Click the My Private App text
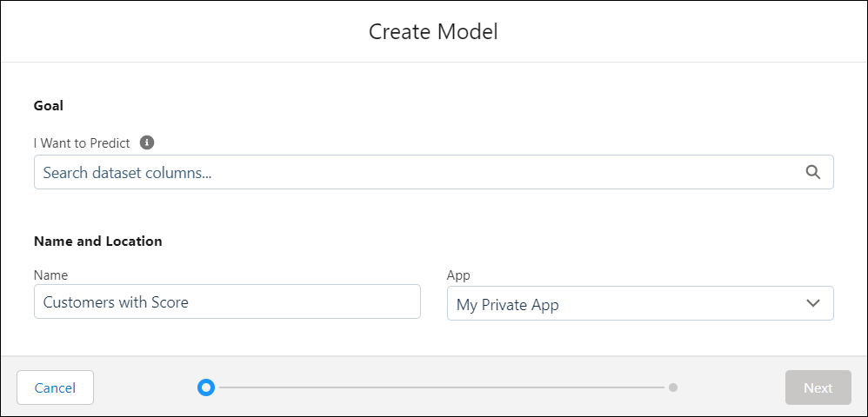The image size is (868, 417). tap(508, 305)
